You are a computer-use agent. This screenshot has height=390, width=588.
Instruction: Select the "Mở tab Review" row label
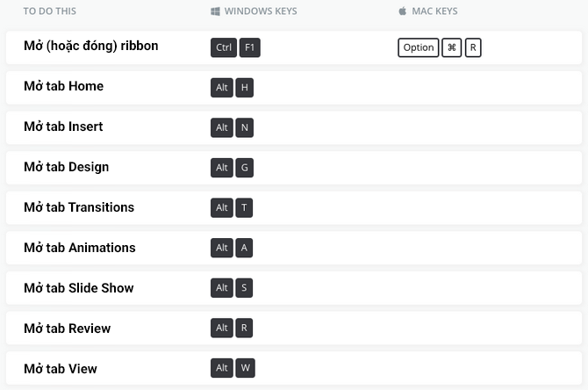coord(68,329)
